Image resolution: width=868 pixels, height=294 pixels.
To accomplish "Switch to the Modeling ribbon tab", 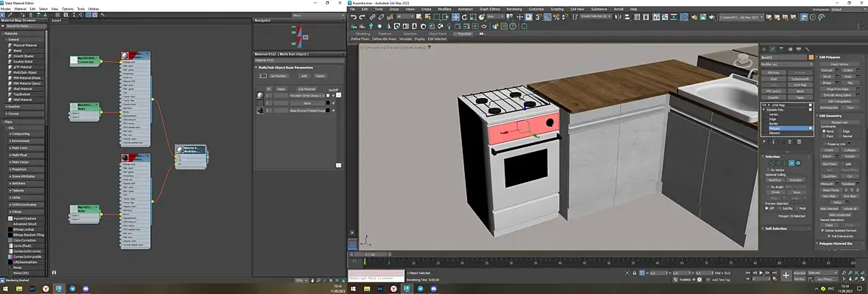I will click(363, 34).
